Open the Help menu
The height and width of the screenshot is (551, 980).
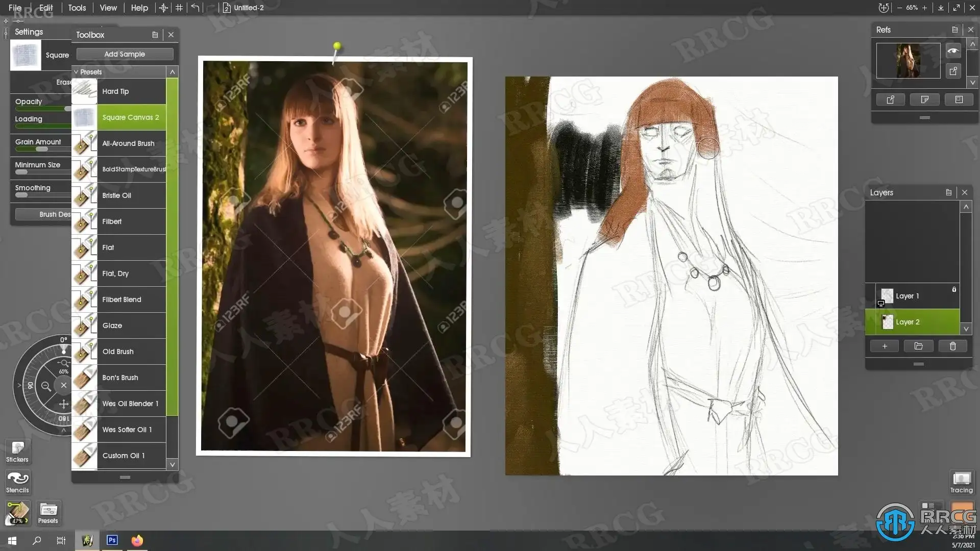(139, 8)
